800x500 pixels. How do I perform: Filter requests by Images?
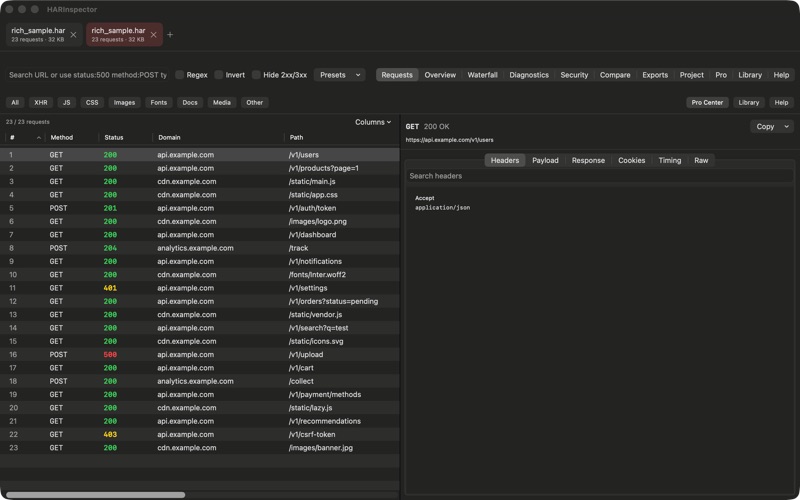click(124, 103)
